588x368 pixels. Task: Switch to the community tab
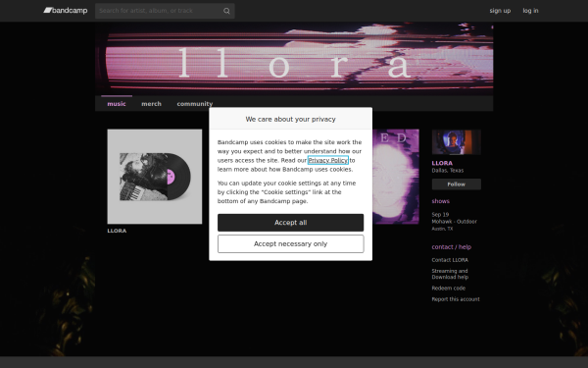(x=195, y=104)
